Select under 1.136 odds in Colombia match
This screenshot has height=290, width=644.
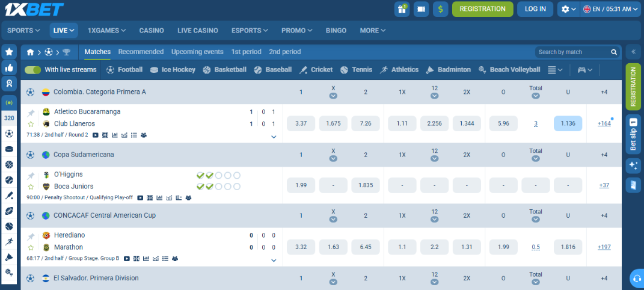tap(568, 123)
